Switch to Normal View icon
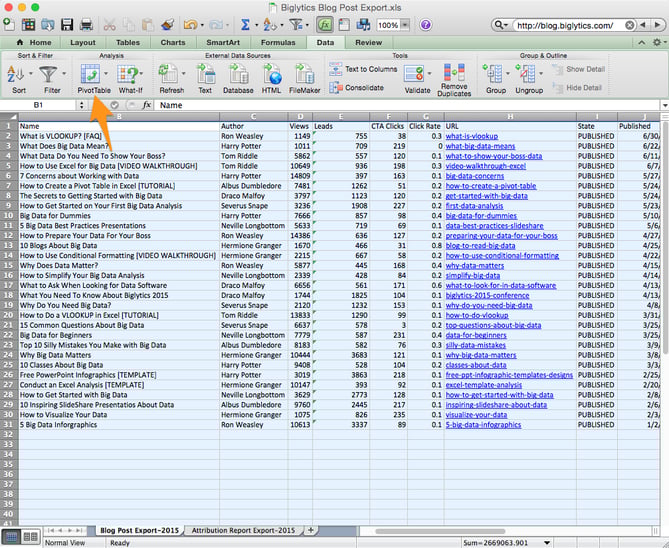 (x=12, y=536)
